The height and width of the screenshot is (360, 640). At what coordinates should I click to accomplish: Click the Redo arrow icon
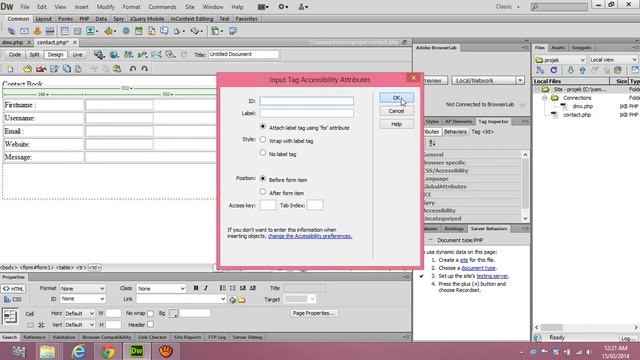[144, 69]
